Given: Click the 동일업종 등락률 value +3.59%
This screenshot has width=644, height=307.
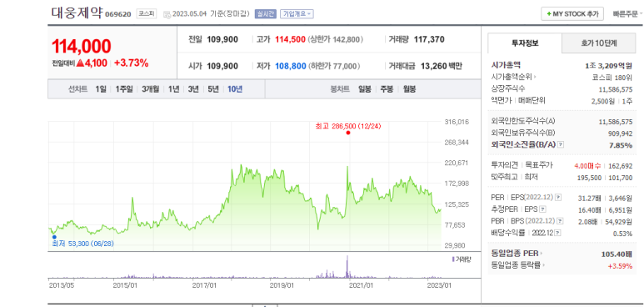Looking at the screenshot, I should point(620,265).
